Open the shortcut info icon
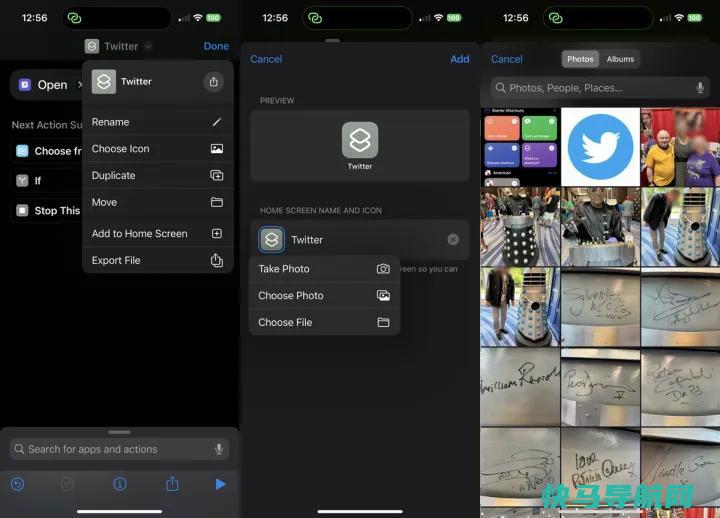 click(x=120, y=484)
